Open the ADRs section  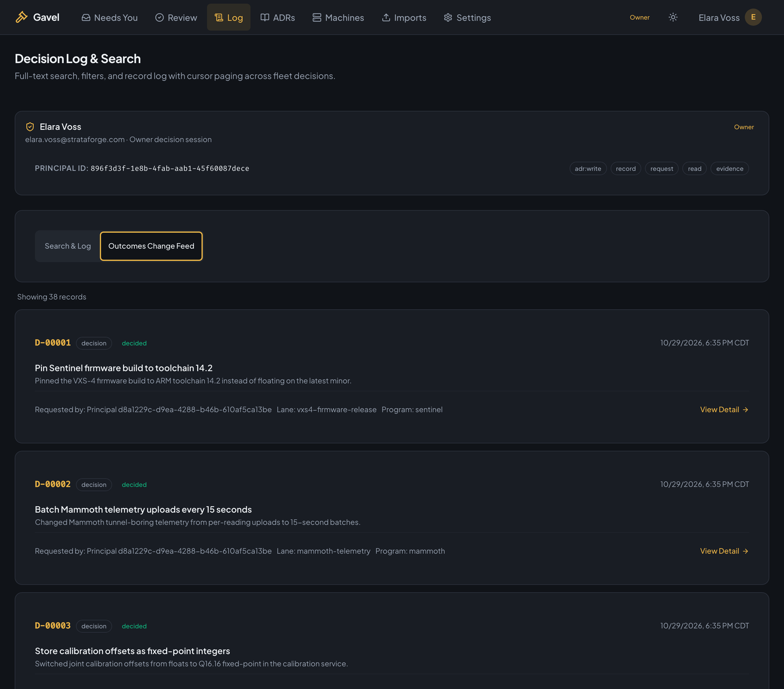coord(278,17)
